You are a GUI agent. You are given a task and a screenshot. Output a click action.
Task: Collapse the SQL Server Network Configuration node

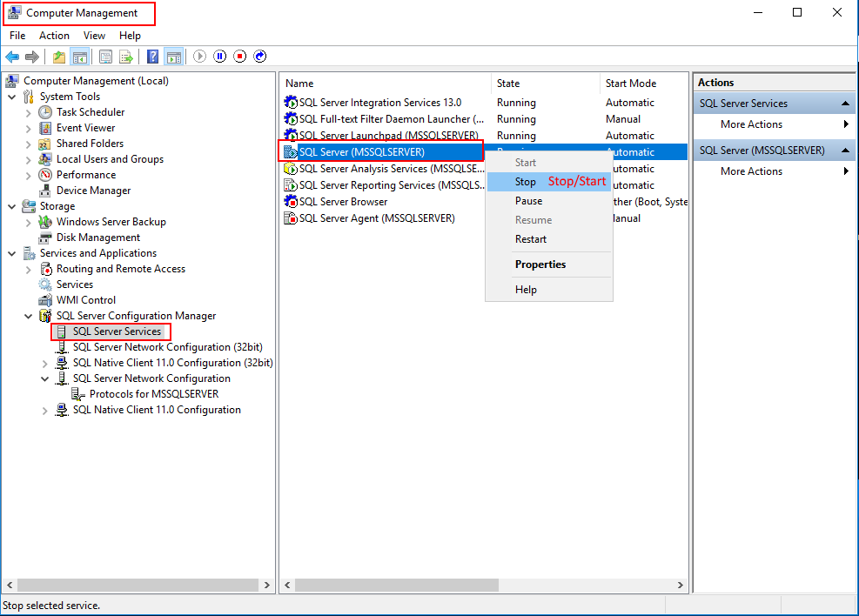(x=45, y=378)
